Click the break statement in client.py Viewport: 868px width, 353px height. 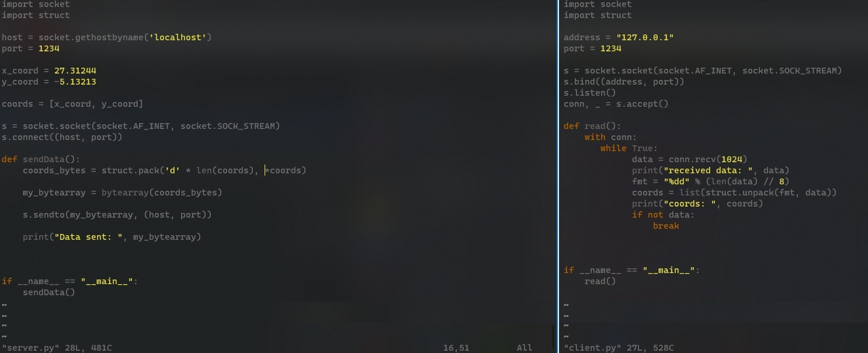pyautogui.click(x=666, y=225)
